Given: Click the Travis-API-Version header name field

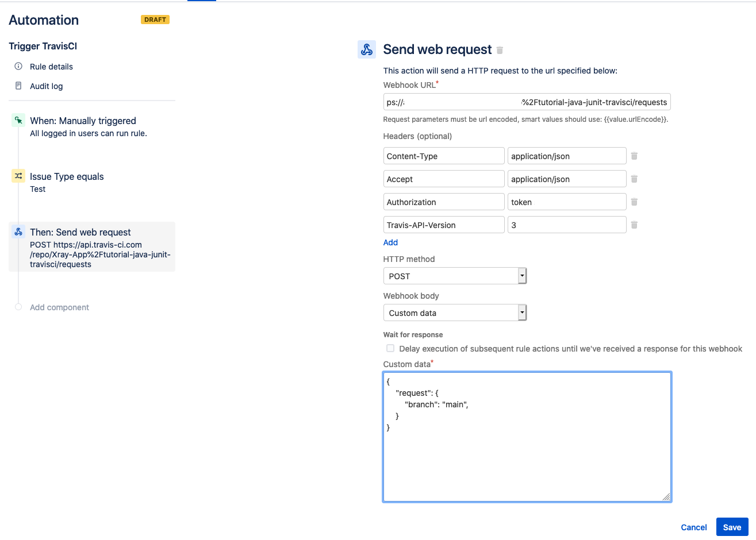Looking at the screenshot, I should [443, 225].
